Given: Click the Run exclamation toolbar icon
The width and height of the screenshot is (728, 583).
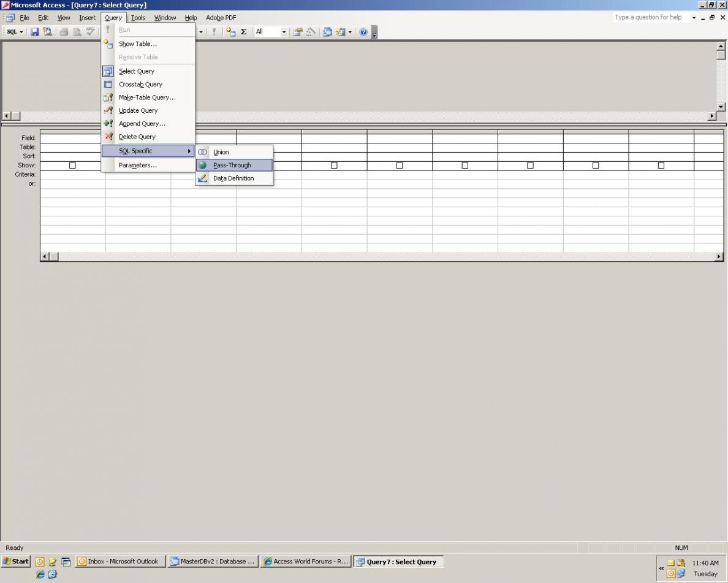Looking at the screenshot, I should [x=214, y=32].
